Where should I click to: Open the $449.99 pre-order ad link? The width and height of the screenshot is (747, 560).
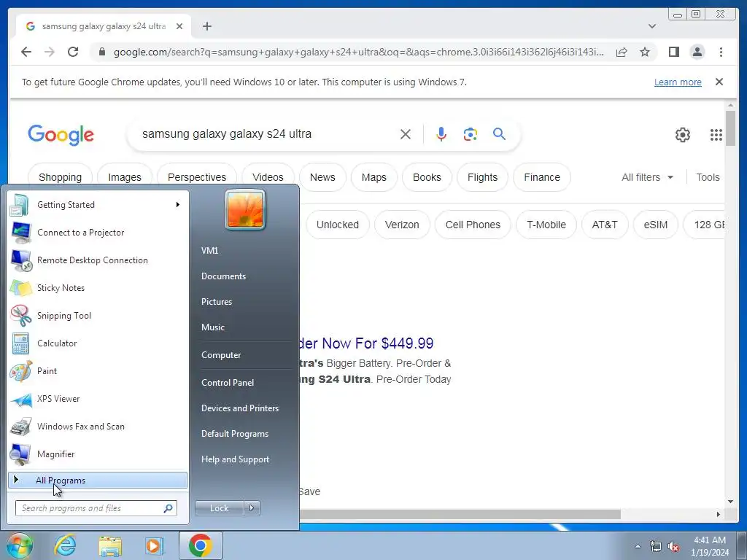coord(367,343)
